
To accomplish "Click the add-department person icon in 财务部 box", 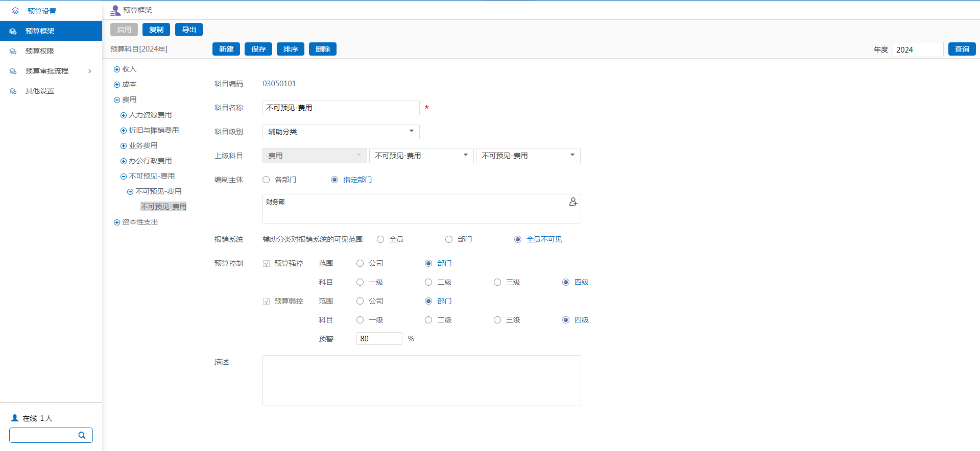I will [573, 202].
